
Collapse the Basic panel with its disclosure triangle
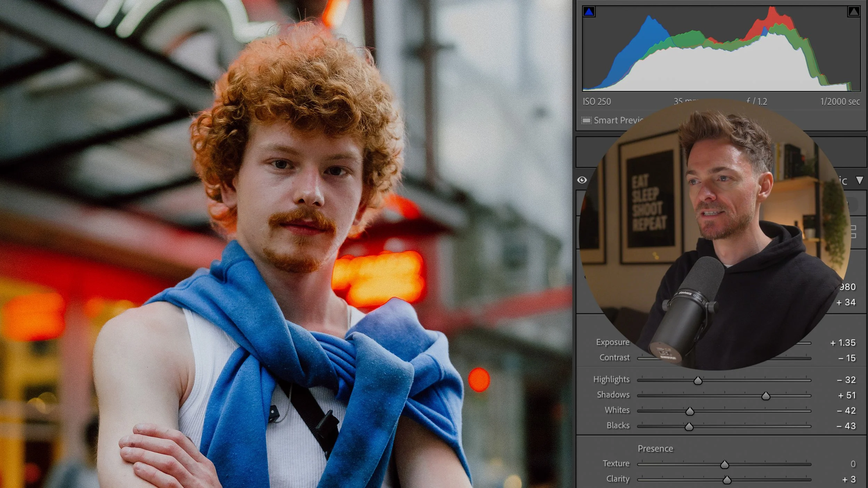click(x=860, y=180)
